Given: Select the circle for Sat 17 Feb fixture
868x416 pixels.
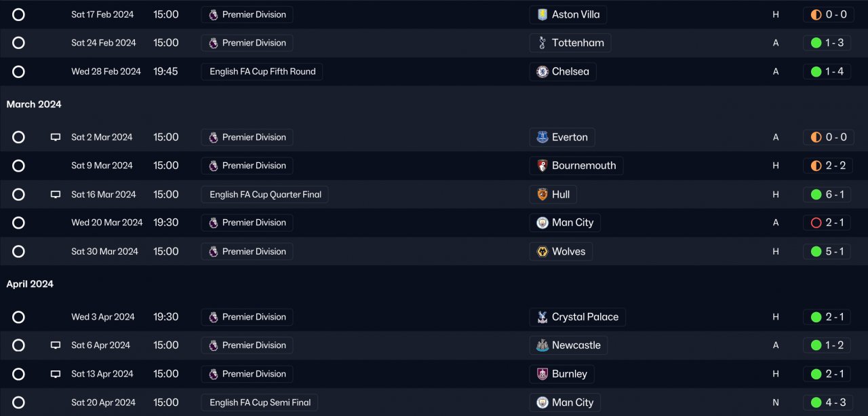Looking at the screenshot, I should pyautogui.click(x=18, y=14).
